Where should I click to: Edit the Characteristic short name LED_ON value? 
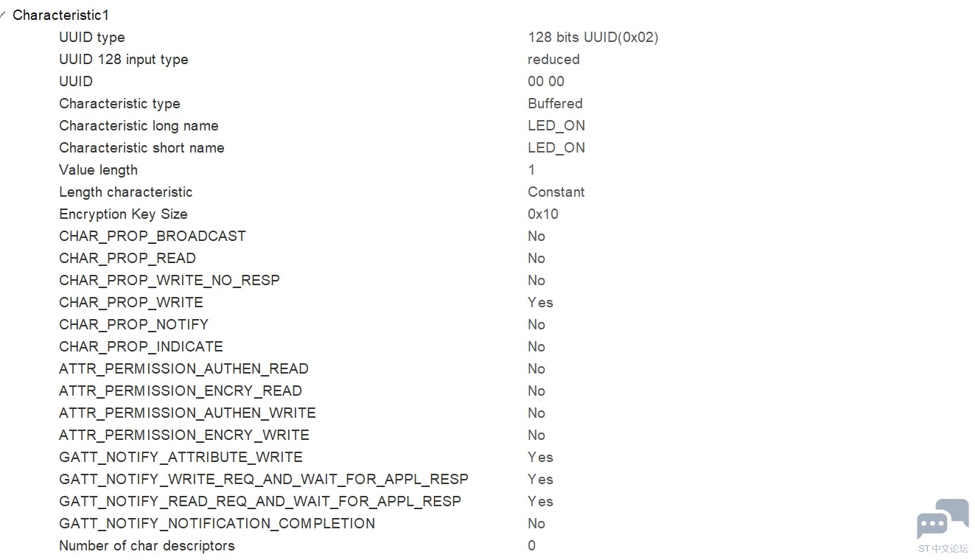tap(556, 147)
